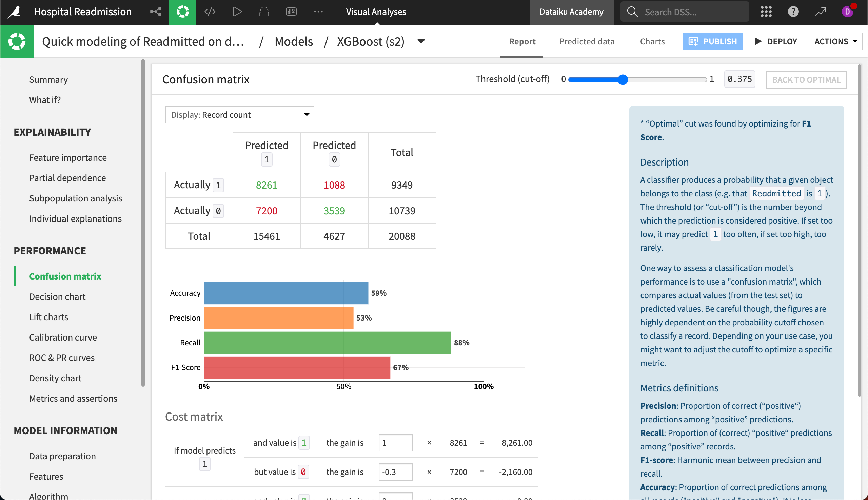
Task: Open the code notebooks icon
Action: click(210, 11)
